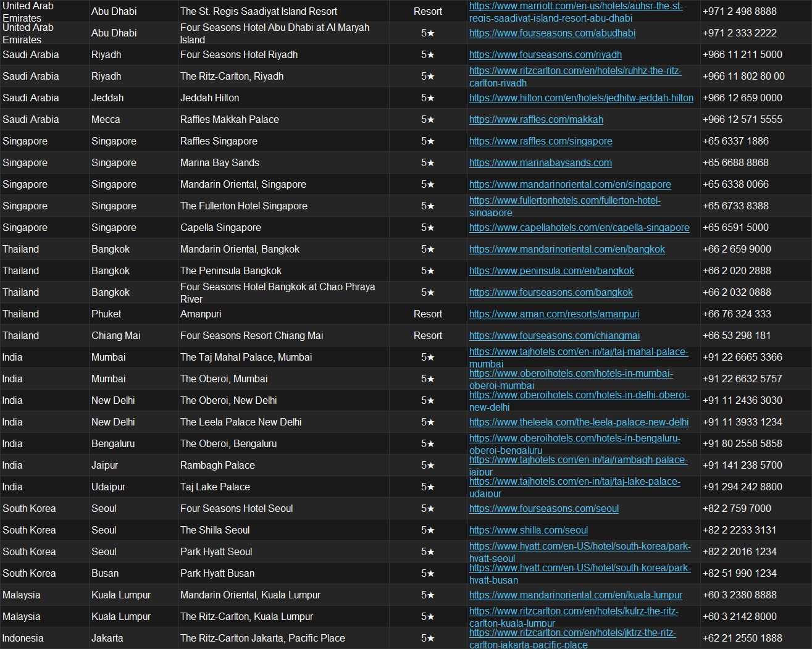Select phone number '+65 6688 8868'
This screenshot has height=649, width=812.
click(x=735, y=163)
